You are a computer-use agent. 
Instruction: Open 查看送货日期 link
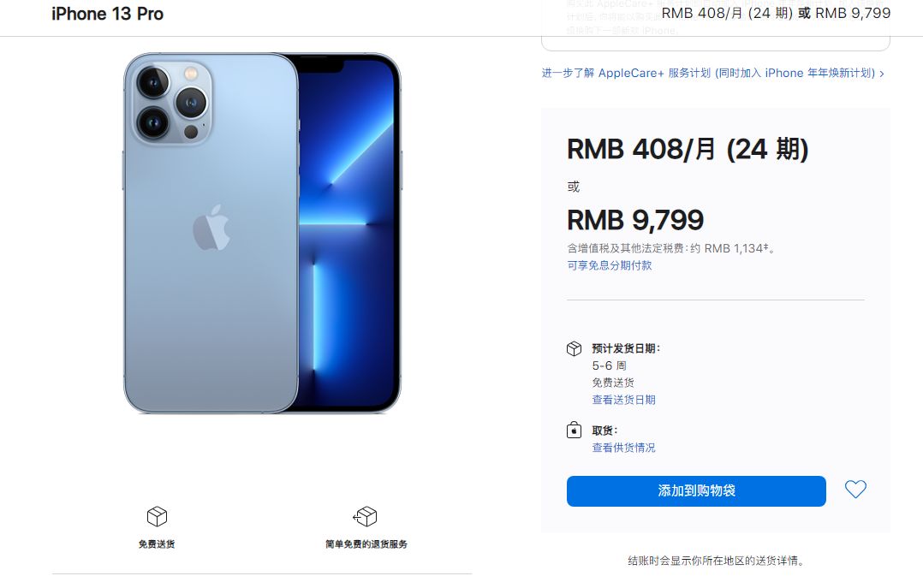[623, 400]
